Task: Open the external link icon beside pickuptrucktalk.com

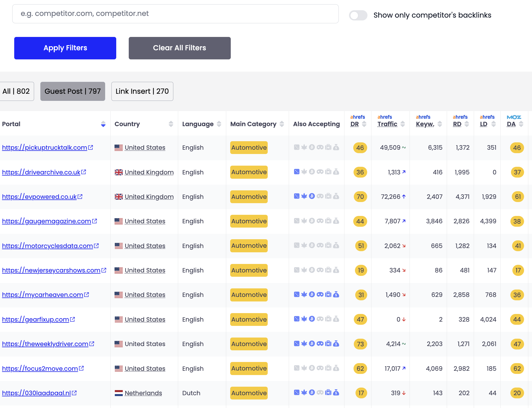Action: pos(91,147)
